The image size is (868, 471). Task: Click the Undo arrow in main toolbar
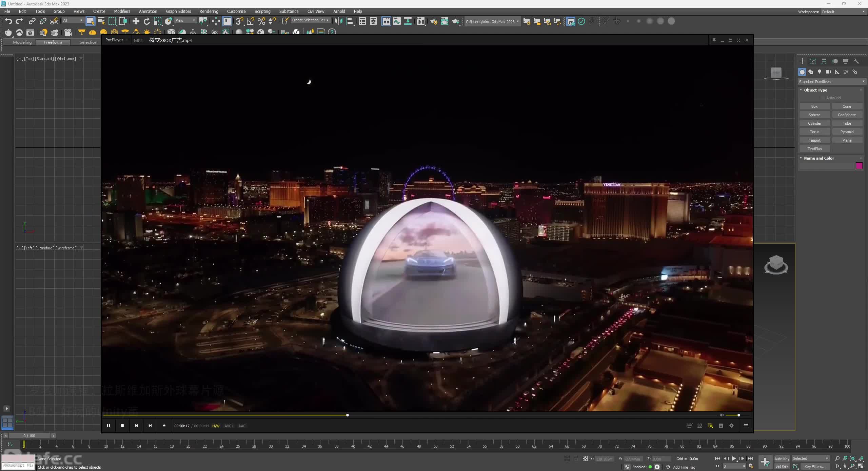coord(8,21)
